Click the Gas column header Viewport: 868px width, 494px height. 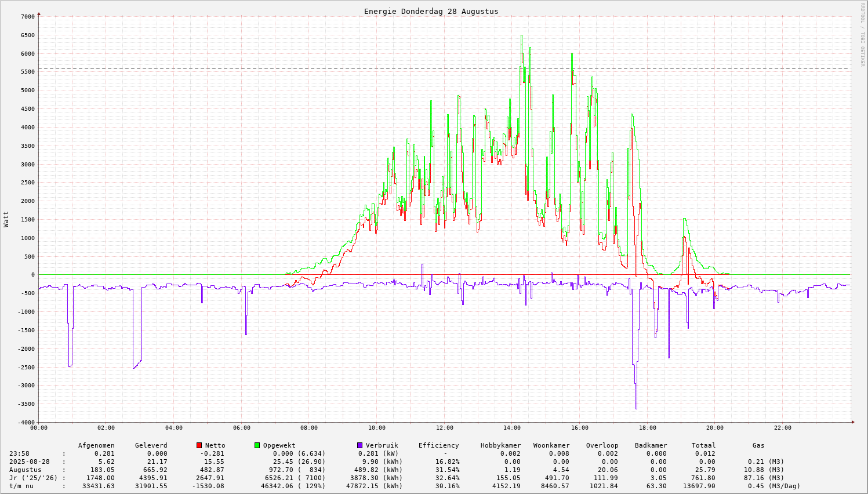758,445
